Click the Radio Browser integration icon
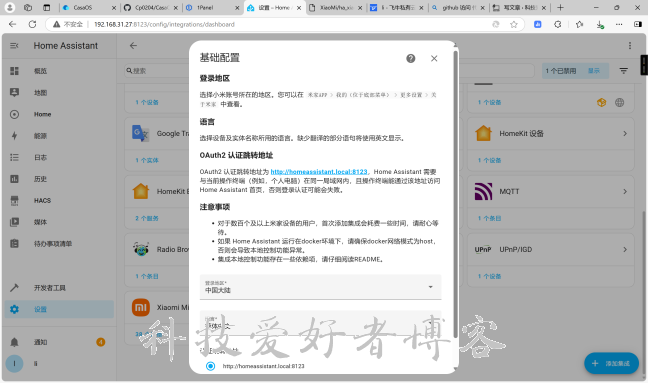The height and width of the screenshot is (383, 648). coord(141,249)
